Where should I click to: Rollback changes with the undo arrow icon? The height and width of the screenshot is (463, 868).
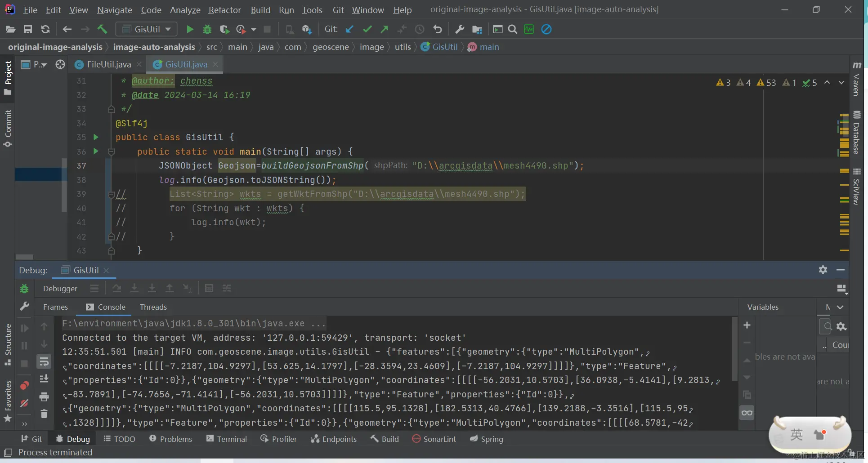coord(437,29)
